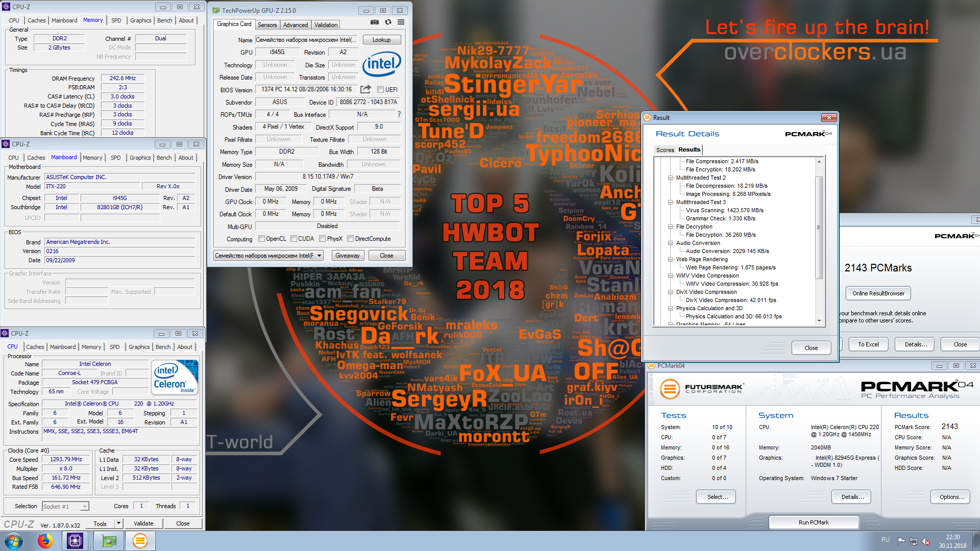Screen dimensions: 980x551
Task: Click the GPU-Z title bar app icon
Action: 216,10
